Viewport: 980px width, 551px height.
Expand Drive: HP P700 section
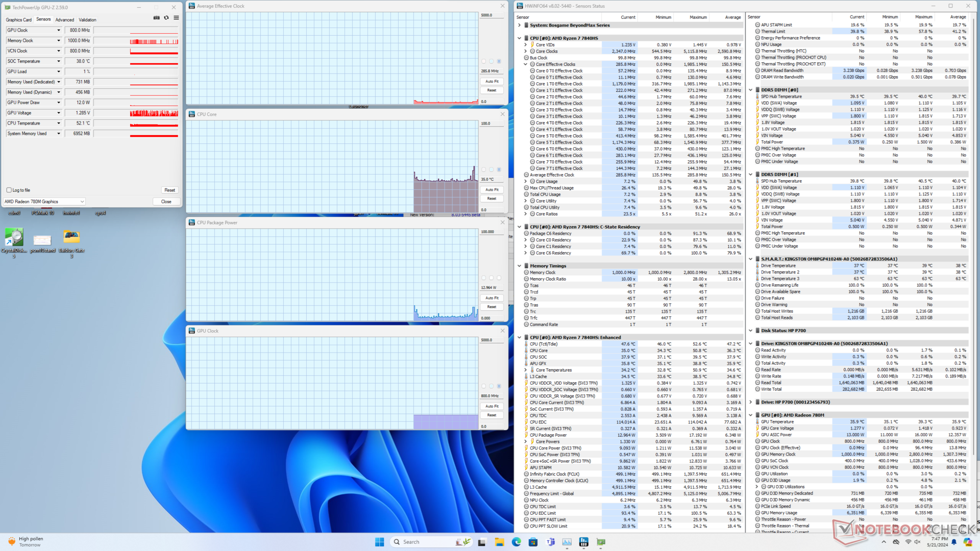pyautogui.click(x=750, y=402)
